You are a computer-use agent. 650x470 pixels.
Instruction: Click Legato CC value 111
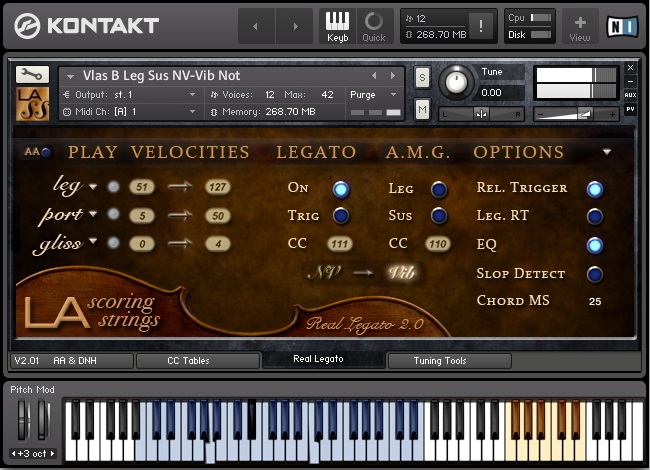coord(340,244)
